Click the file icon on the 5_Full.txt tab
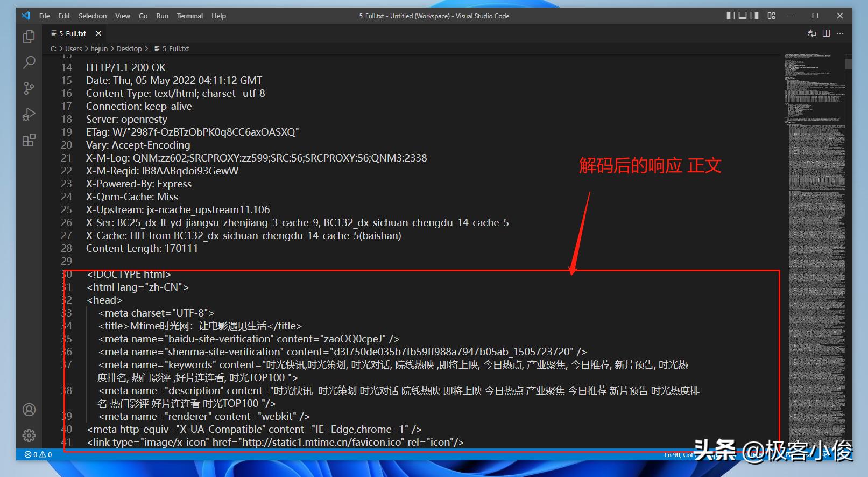The image size is (868, 477). coord(54,33)
